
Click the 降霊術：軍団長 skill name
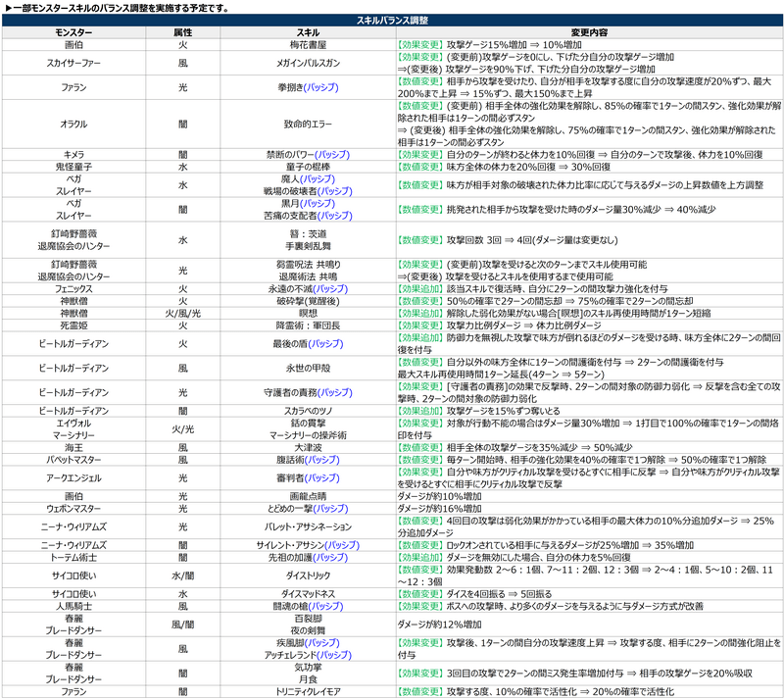[307, 325]
